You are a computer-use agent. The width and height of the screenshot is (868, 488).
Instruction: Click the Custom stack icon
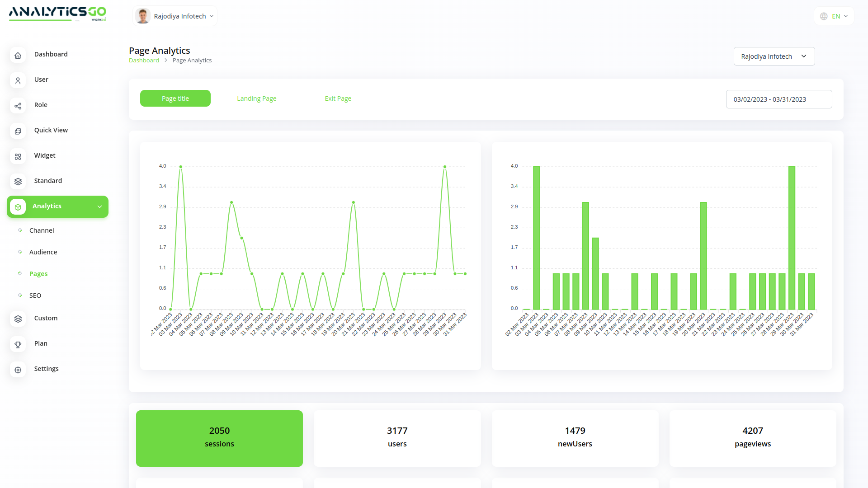[18, 319]
